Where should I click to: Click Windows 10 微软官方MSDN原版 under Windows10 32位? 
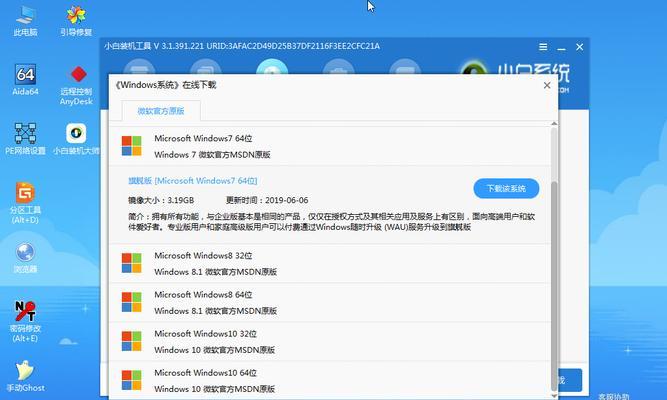[x=214, y=350]
